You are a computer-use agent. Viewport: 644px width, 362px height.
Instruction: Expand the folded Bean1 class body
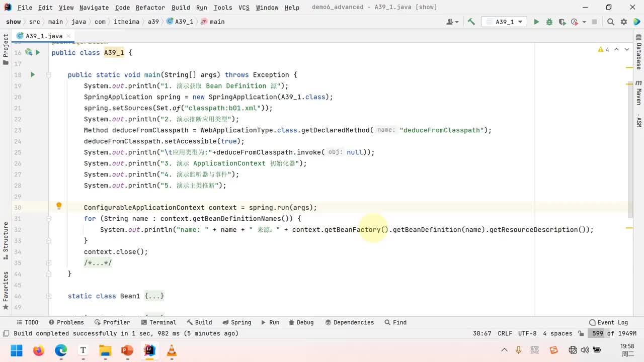[49, 296]
